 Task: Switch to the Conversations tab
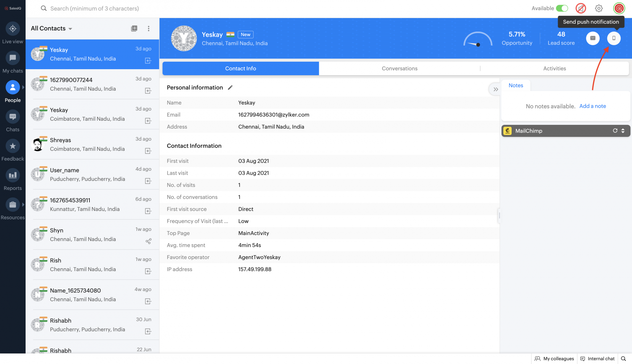pyautogui.click(x=399, y=69)
